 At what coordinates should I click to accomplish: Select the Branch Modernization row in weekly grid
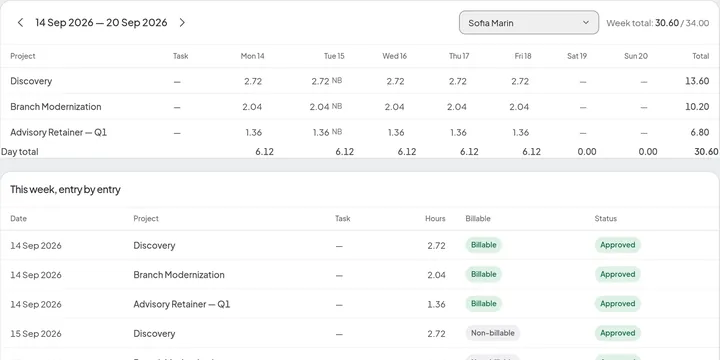360,107
